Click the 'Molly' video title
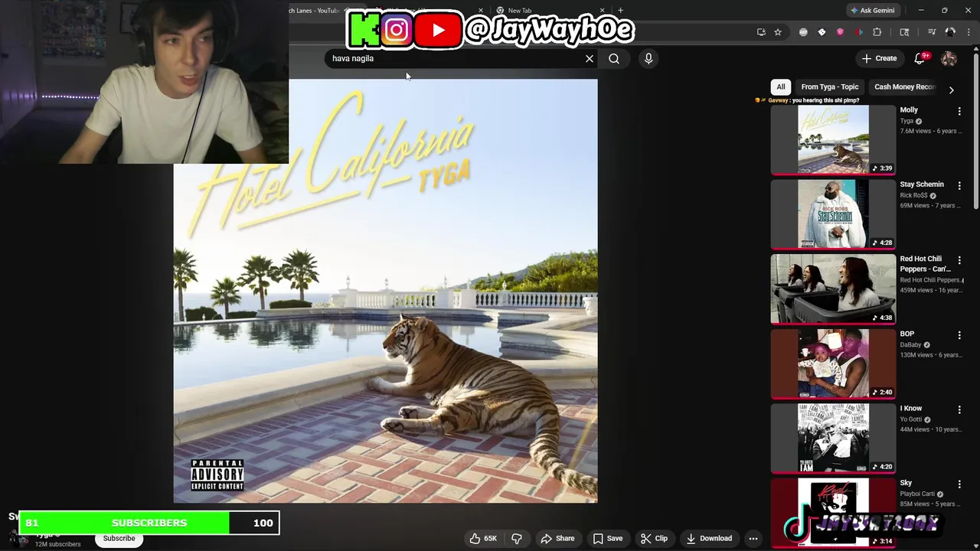Screen dimensions: 980x551 (x=909, y=110)
